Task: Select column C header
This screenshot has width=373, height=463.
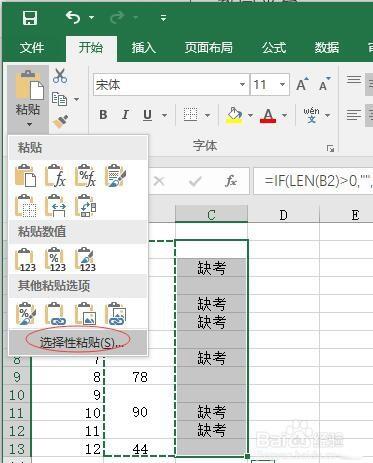Action: coord(211,215)
